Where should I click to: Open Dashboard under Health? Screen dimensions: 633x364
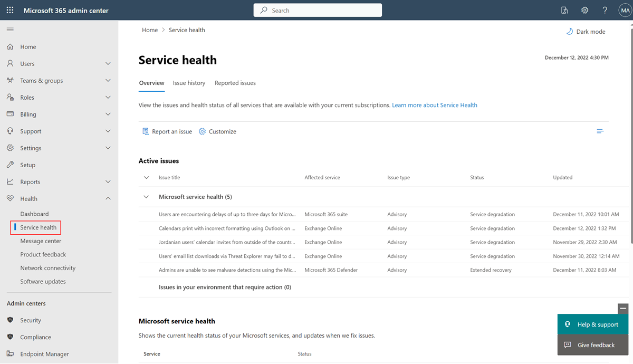[x=34, y=214]
